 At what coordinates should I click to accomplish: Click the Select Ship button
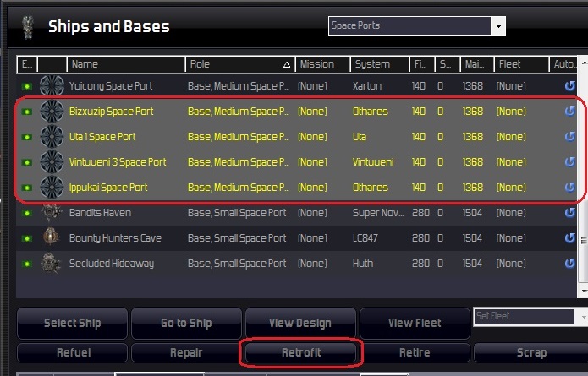73,324
